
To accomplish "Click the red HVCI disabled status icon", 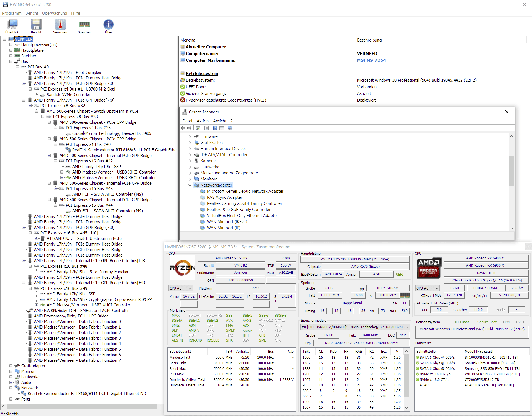I will (183, 100).
